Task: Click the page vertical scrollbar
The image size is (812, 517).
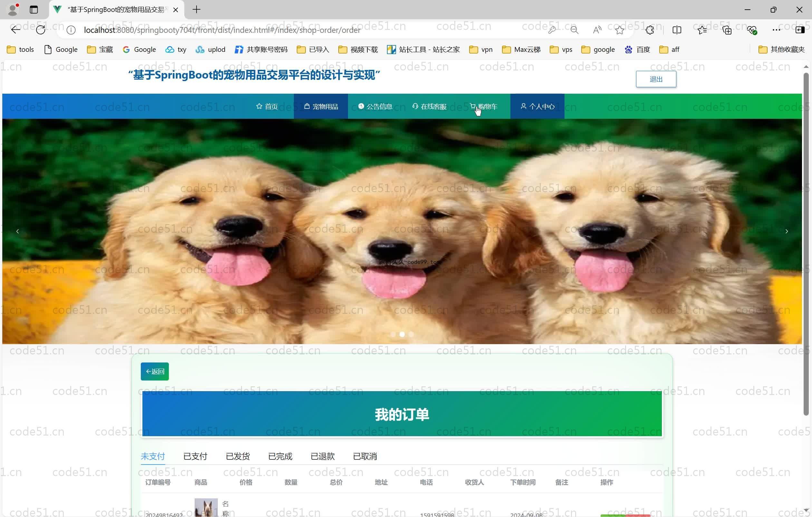Action: click(x=806, y=244)
